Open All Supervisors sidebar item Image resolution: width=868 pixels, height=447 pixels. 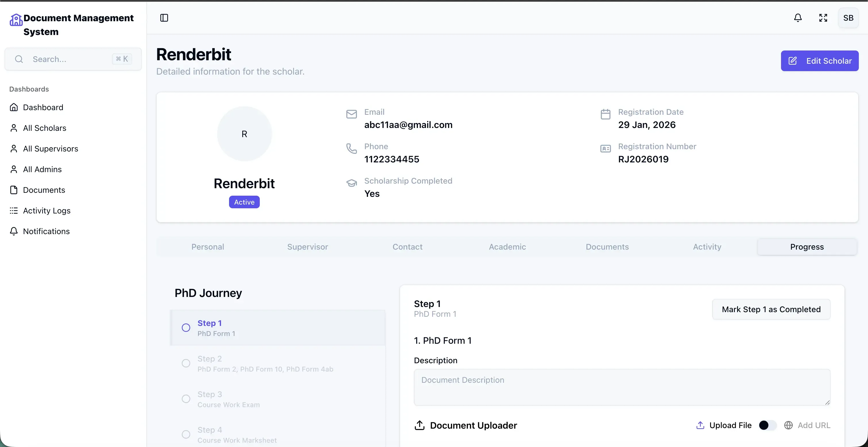point(50,149)
